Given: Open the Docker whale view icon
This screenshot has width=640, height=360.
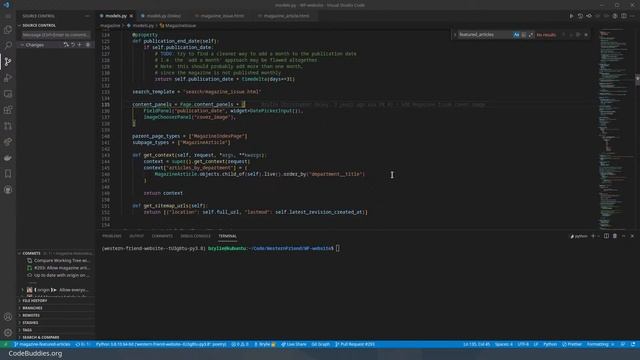Looking at the screenshot, I should (8, 158).
